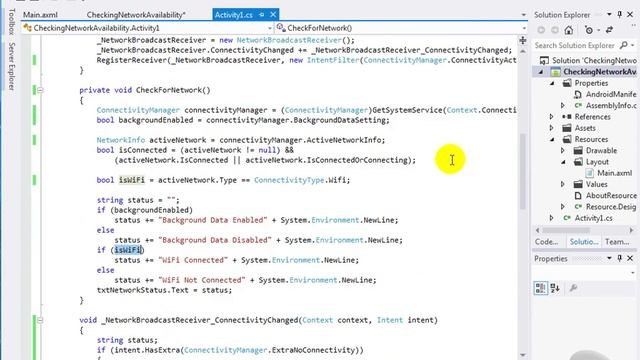Click the AndroidManifest file icon
This screenshot has width=640, height=360.
(578, 94)
